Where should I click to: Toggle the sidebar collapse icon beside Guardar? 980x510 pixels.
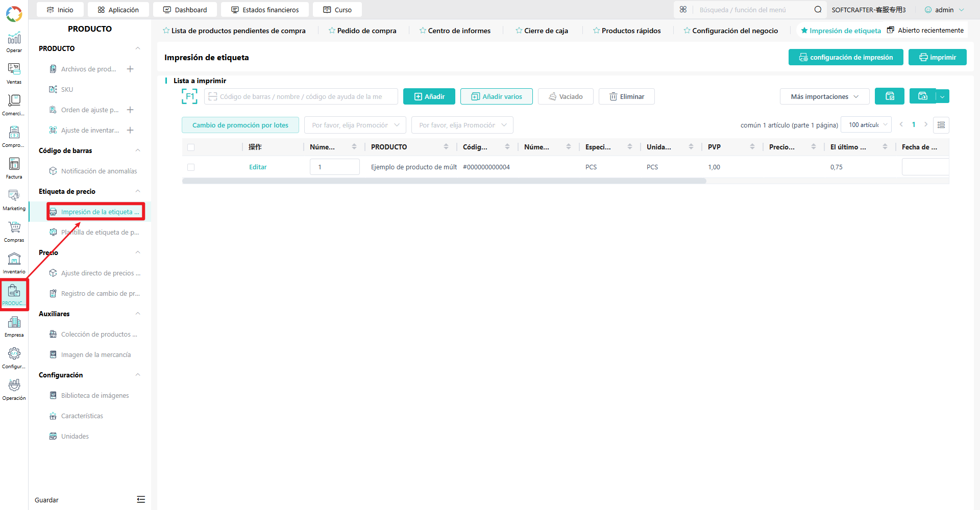[141, 500]
